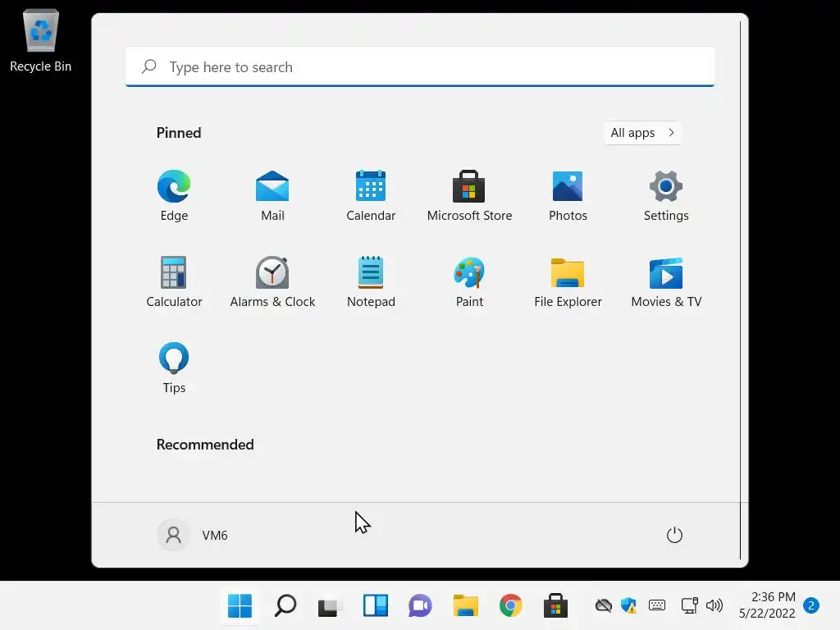Open the power options button
This screenshot has height=630, width=840.
click(x=674, y=535)
